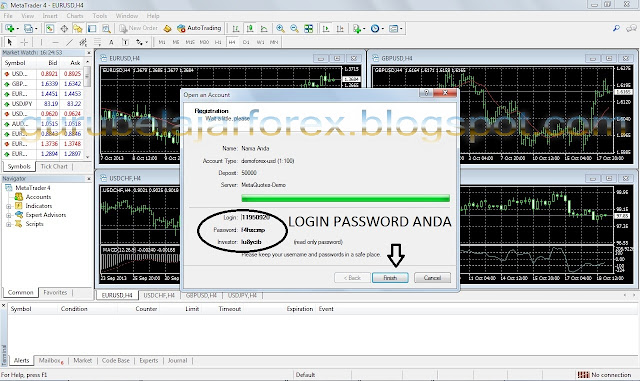640x381 pixels.
Task: Open the Profiles toolbar icon
Action: click(29, 28)
